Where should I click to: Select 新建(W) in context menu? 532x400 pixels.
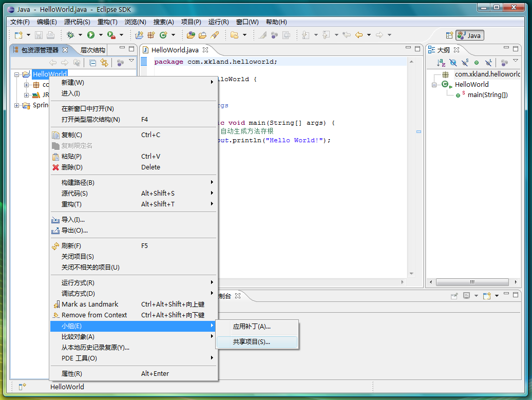pyautogui.click(x=134, y=83)
